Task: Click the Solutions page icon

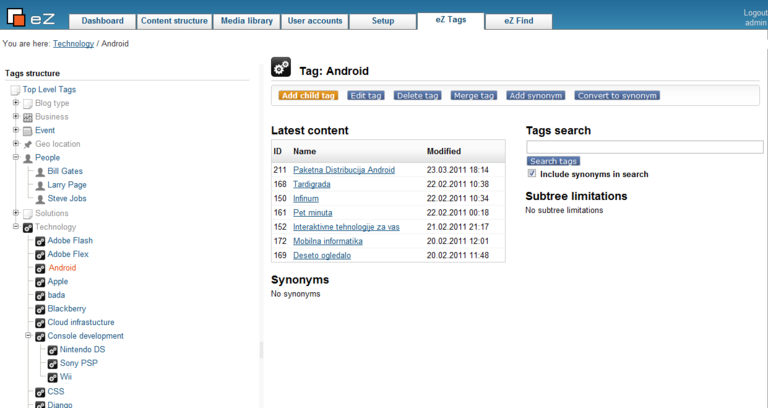Action: 27,214
